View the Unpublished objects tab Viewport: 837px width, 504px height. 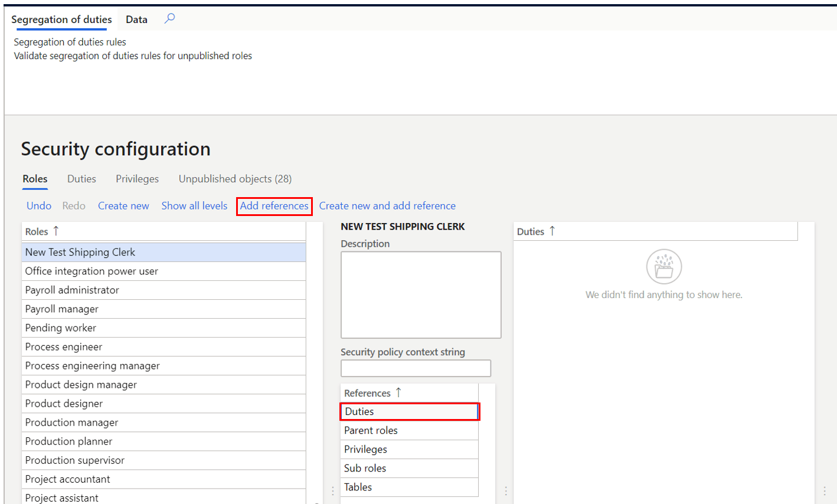click(234, 178)
